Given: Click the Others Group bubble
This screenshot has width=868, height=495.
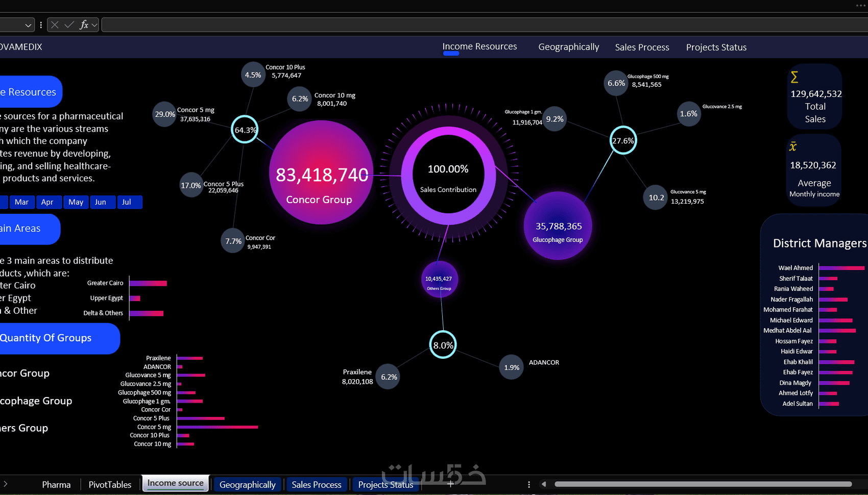Looking at the screenshot, I should [439, 280].
